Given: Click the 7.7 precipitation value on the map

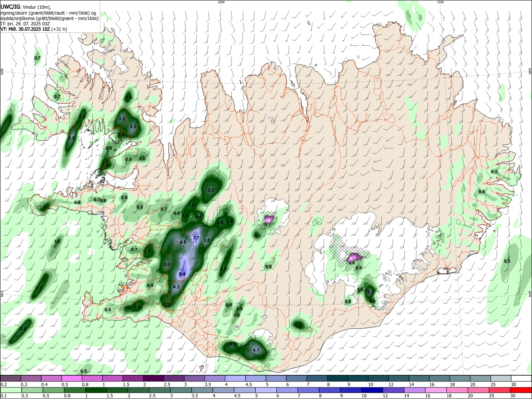Looking at the screenshot, I should [x=197, y=238].
